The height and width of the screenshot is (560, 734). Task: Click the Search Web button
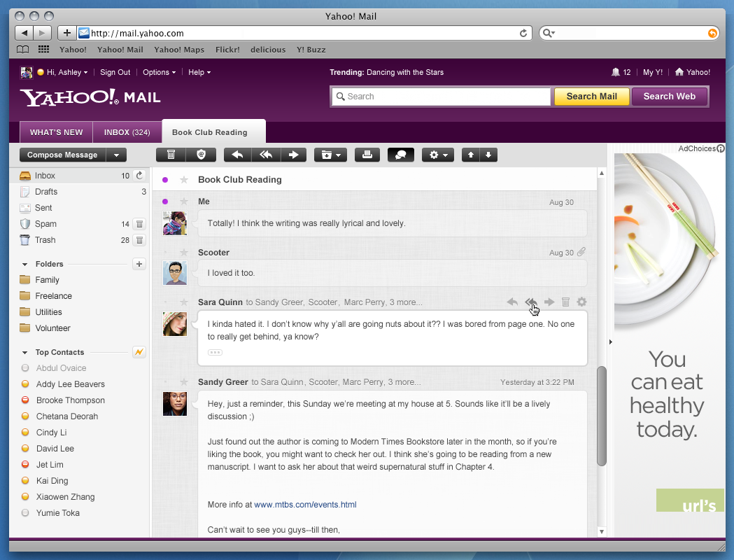pyautogui.click(x=670, y=97)
